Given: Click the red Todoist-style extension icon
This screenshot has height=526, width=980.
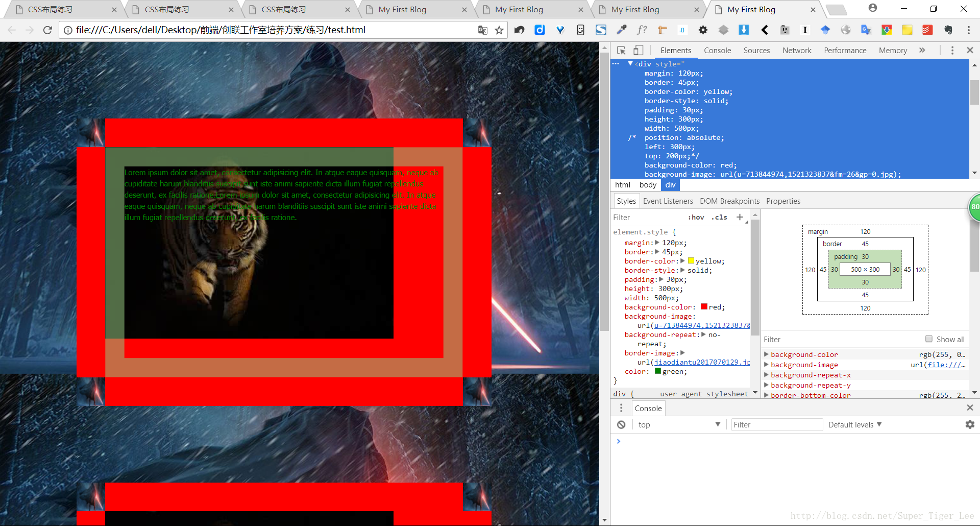Looking at the screenshot, I should point(927,30).
